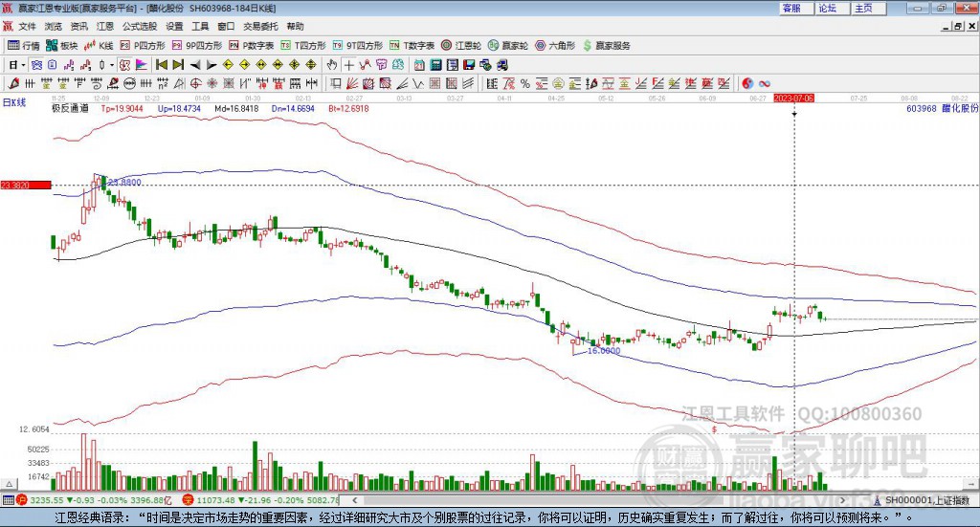Click the 深 index badge in status bar
The height and width of the screenshot is (527, 980).
point(188,500)
